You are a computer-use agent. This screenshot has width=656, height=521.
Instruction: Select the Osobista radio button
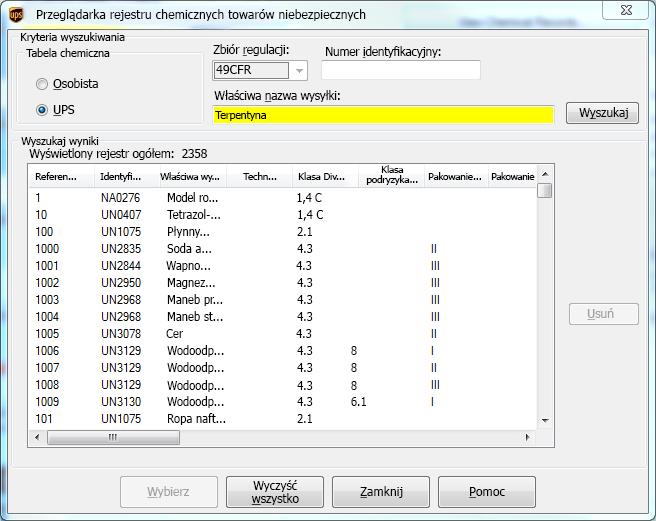coord(42,84)
